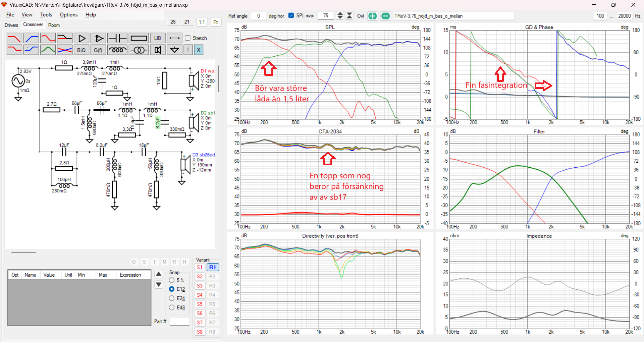Remove overlay with green minus button
The width and height of the screenshot is (644, 342).
tap(385, 16)
